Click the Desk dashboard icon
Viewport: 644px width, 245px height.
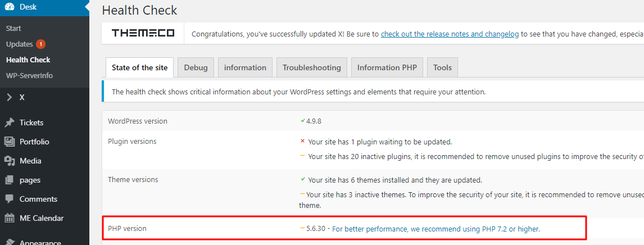(9, 7)
